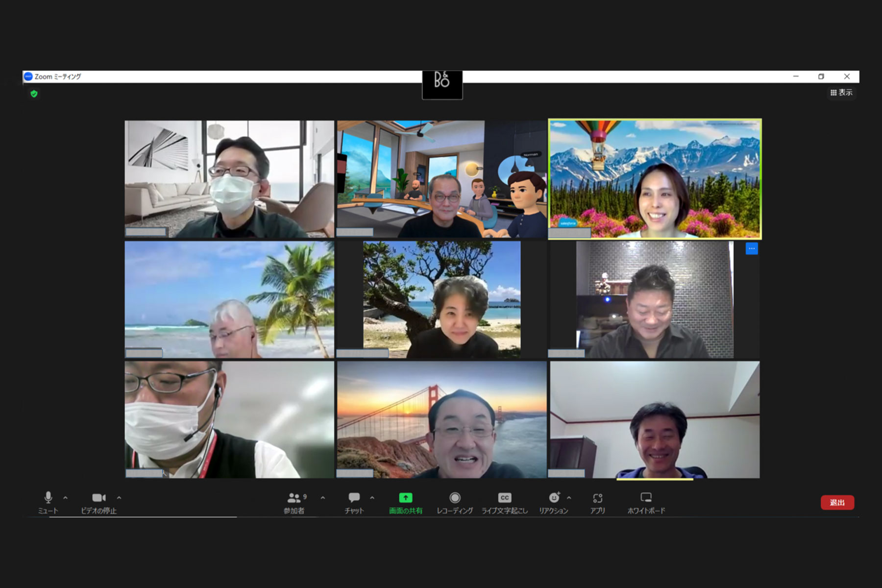Expand the chat options arrow
The height and width of the screenshot is (588, 882).
pos(372,498)
